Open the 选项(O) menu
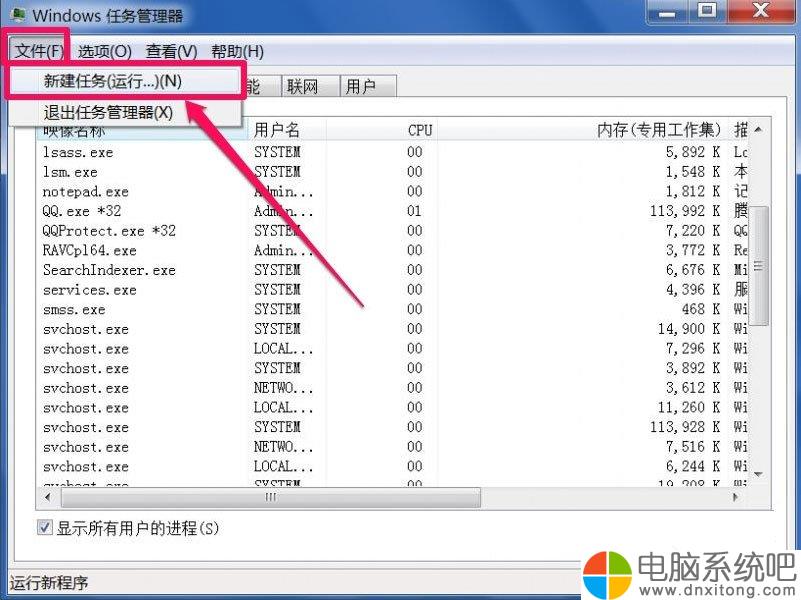 coord(105,51)
